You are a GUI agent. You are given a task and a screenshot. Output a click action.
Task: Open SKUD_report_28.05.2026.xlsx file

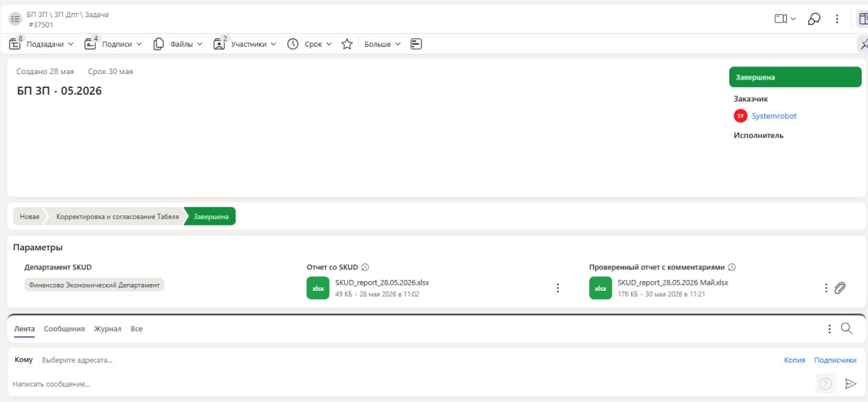click(x=382, y=283)
